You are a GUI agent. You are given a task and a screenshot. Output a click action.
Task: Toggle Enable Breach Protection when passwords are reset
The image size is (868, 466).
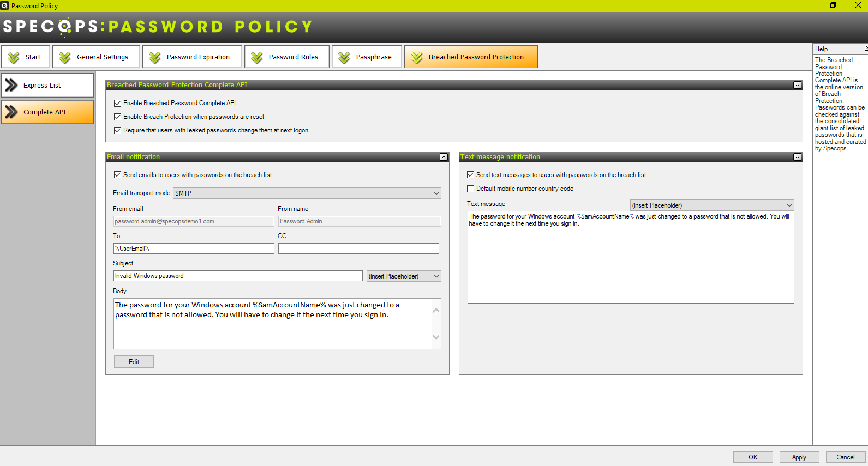(117, 117)
